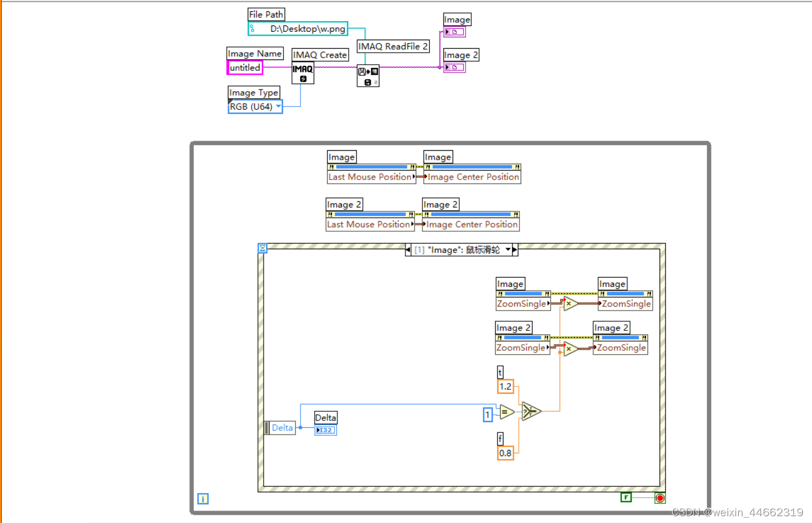Click the Delta event data terminal
Viewport: 812px width, 523px height.
(280, 428)
